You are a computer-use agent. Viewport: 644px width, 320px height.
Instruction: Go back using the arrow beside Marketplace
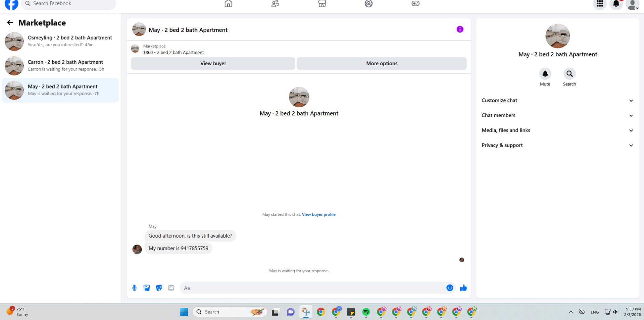[10, 23]
